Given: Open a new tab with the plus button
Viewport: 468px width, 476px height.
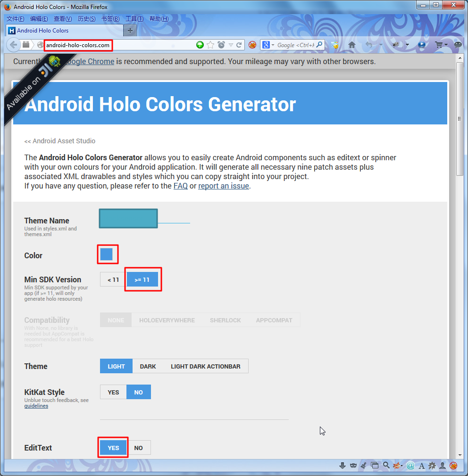Looking at the screenshot, I should (130, 31).
